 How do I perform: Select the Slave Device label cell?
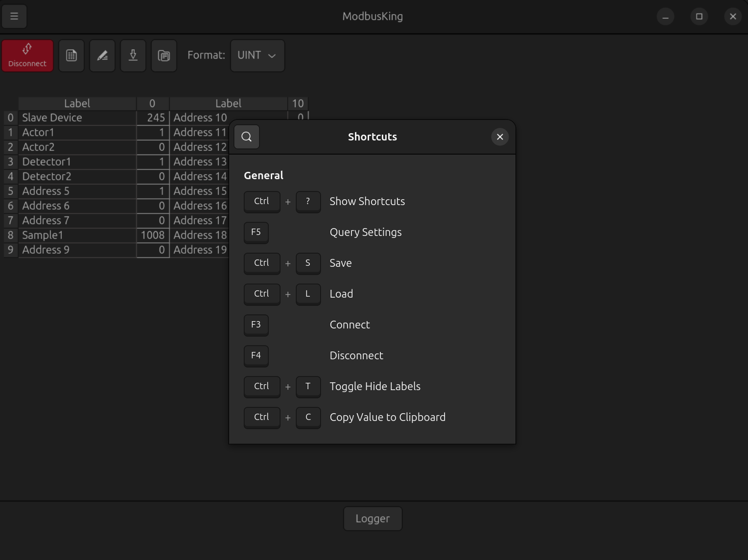[77, 118]
